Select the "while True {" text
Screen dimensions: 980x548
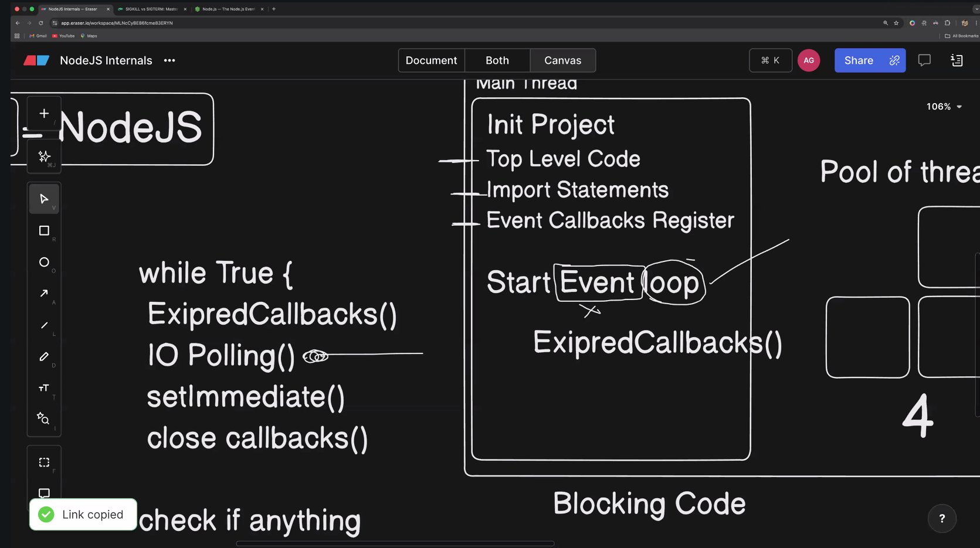point(216,274)
